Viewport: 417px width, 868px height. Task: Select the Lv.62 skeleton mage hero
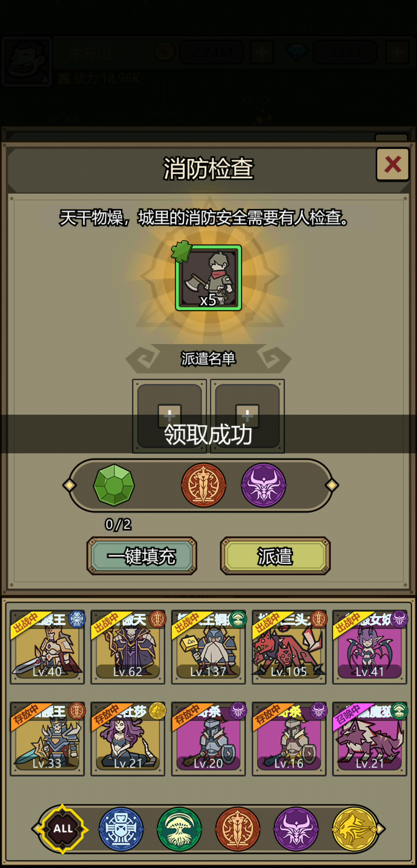128,647
